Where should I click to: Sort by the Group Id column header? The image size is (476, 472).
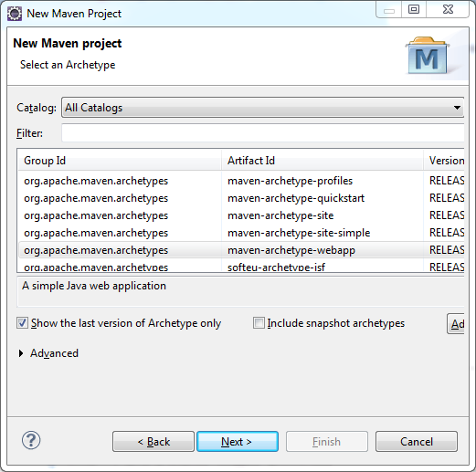(x=120, y=161)
